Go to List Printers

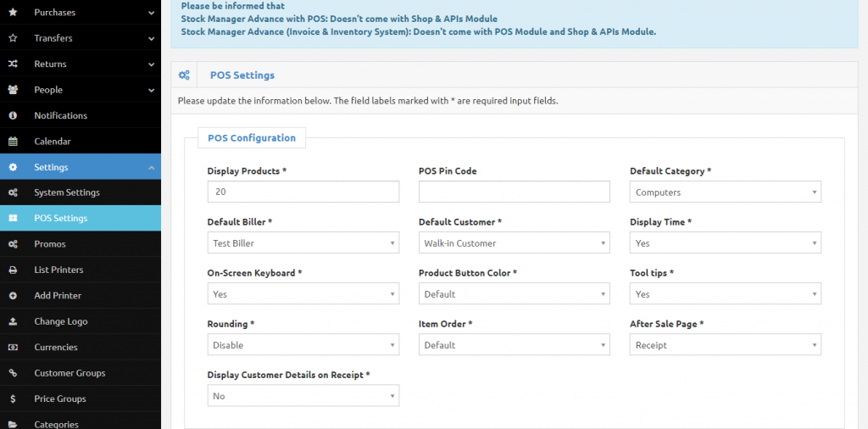[x=81, y=270]
